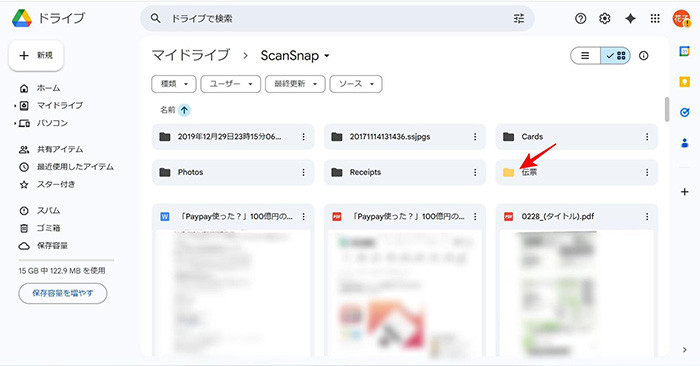Click the search magnifier icon
This screenshot has width=700, height=366.
click(x=155, y=18)
